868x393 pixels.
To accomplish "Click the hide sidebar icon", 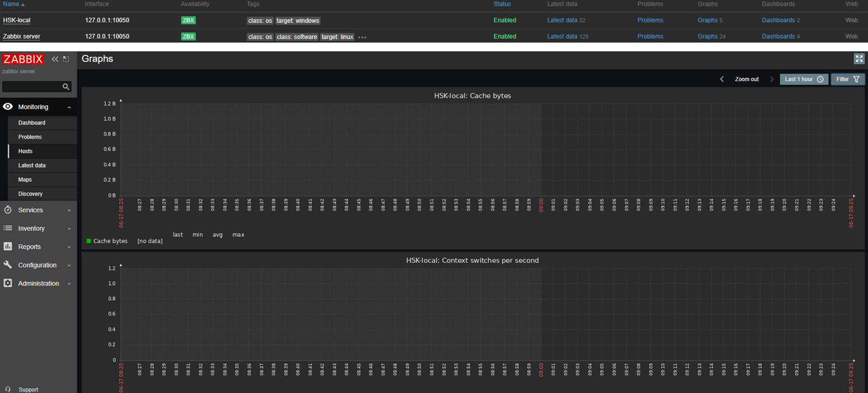I will click(66, 59).
